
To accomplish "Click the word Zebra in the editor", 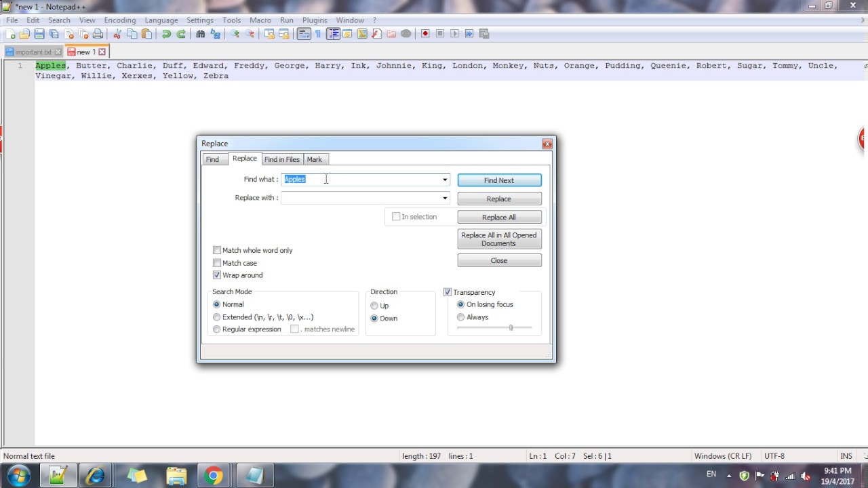I will coord(216,76).
